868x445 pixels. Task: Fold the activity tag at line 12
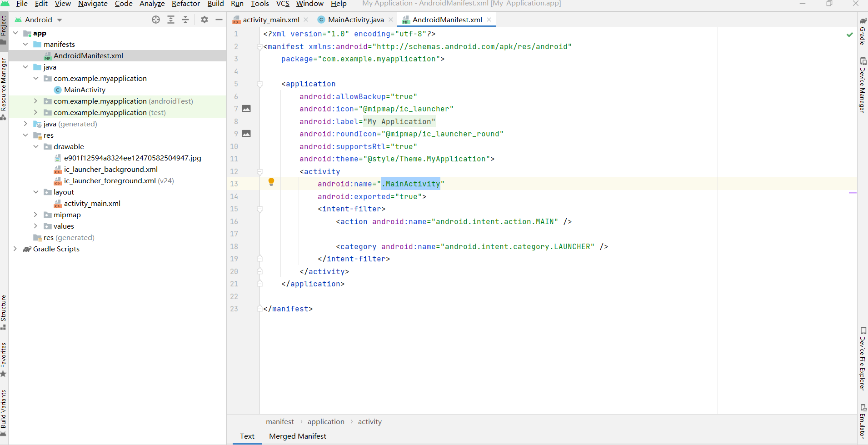coord(260,172)
